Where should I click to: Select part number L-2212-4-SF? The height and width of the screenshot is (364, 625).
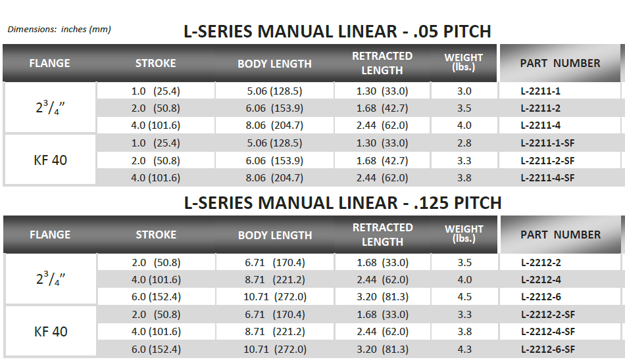pos(547,332)
